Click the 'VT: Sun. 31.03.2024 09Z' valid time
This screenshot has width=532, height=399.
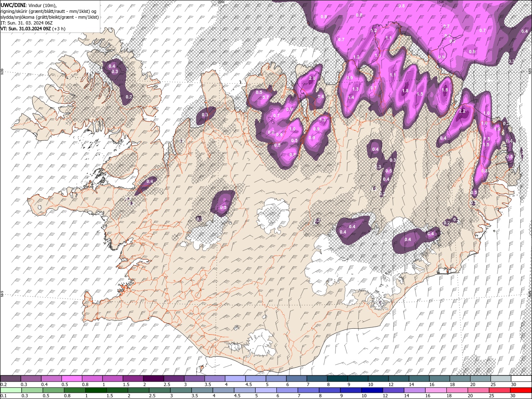tap(26, 29)
